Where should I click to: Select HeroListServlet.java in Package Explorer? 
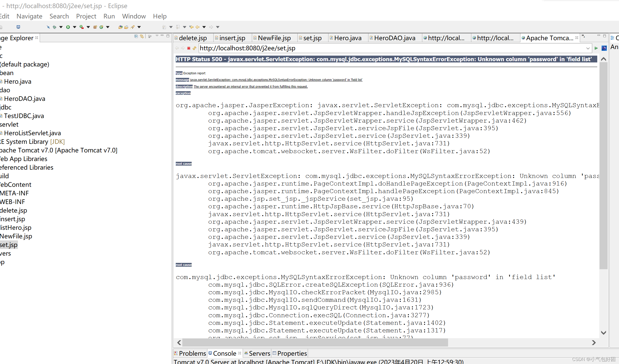click(32, 133)
